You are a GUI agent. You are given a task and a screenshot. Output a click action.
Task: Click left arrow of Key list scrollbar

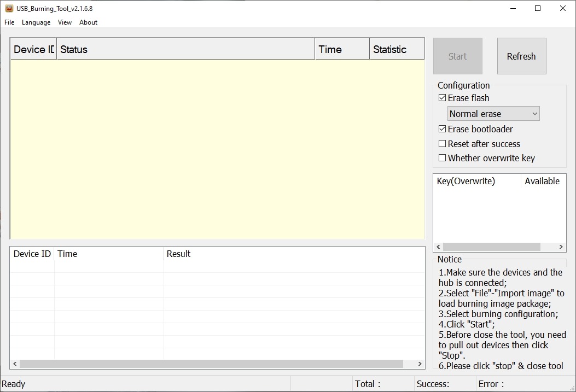(438, 247)
